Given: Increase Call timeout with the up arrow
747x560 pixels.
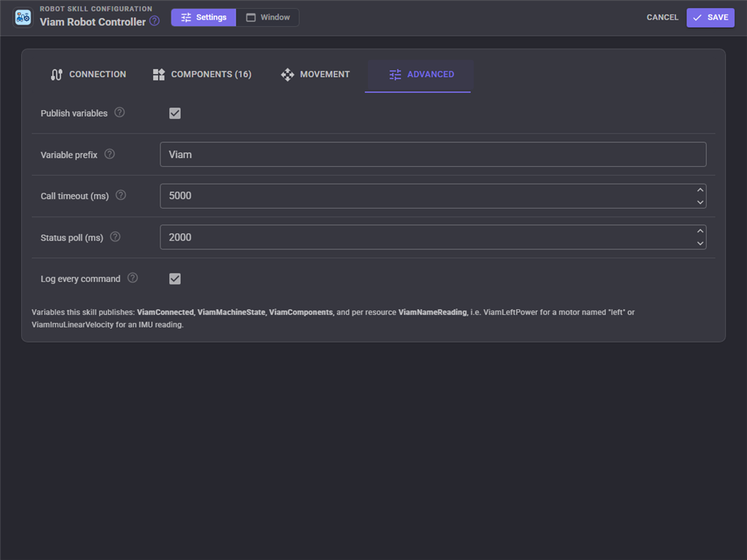Looking at the screenshot, I should click(700, 190).
